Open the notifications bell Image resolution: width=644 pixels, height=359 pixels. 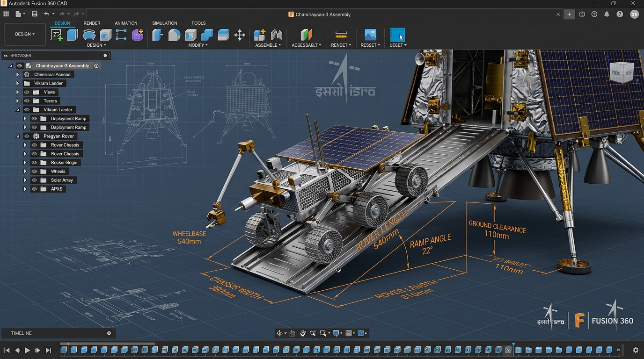tap(607, 14)
